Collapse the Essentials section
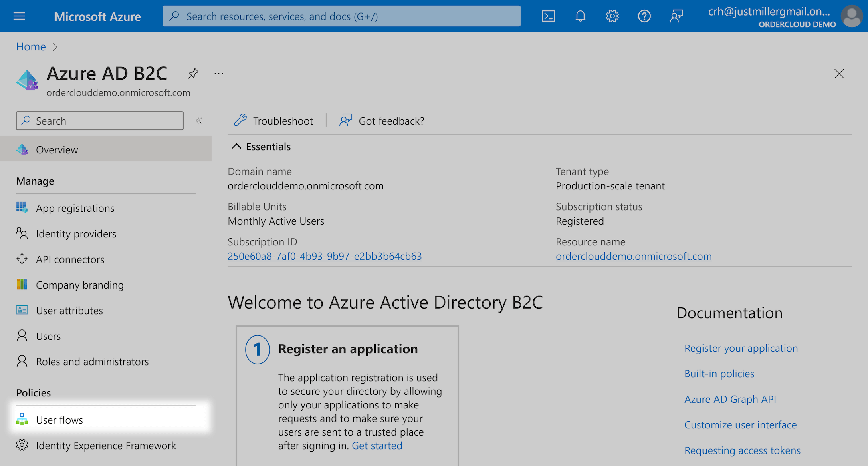 [x=236, y=147]
